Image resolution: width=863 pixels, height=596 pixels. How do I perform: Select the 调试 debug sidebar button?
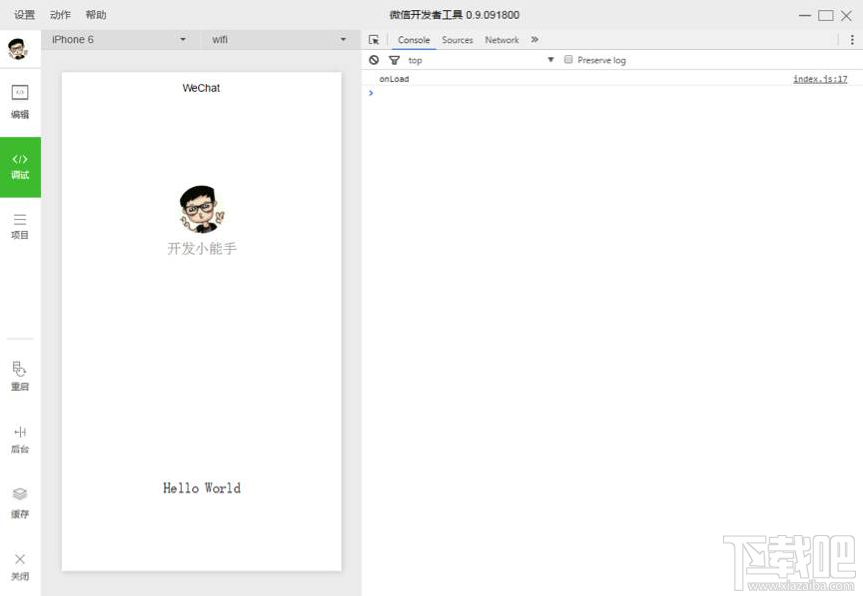pyautogui.click(x=20, y=167)
